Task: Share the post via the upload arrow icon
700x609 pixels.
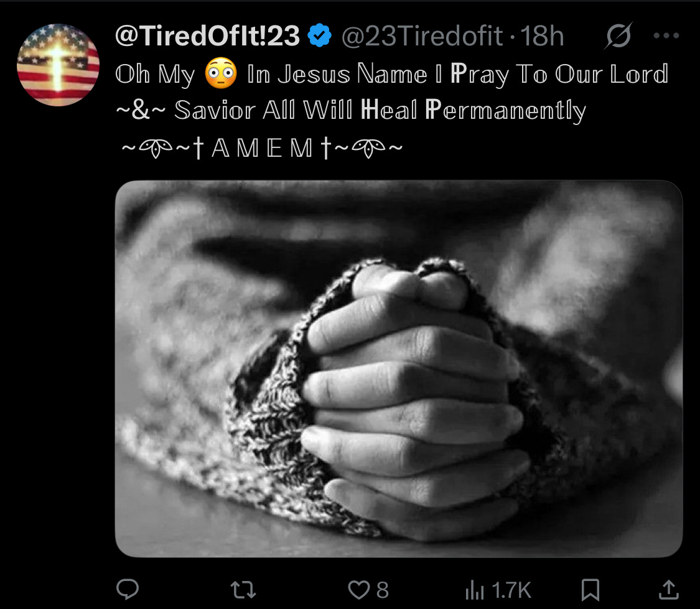Action: tap(669, 589)
